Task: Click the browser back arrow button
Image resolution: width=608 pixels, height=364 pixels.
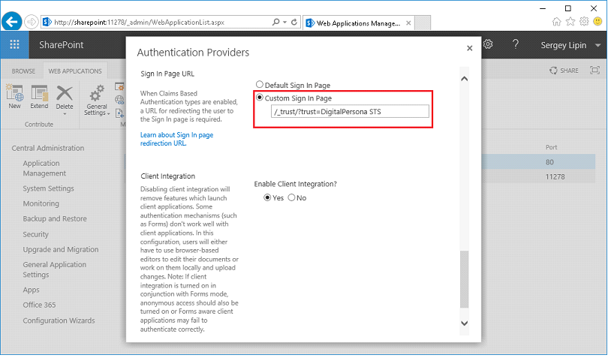Action: point(12,23)
